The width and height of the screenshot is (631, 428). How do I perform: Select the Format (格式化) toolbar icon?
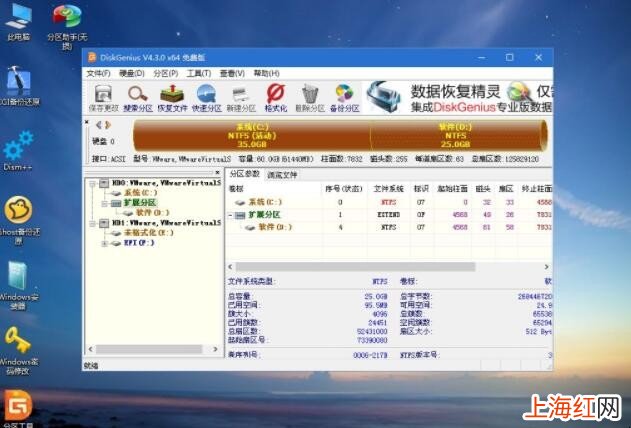coord(276,98)
